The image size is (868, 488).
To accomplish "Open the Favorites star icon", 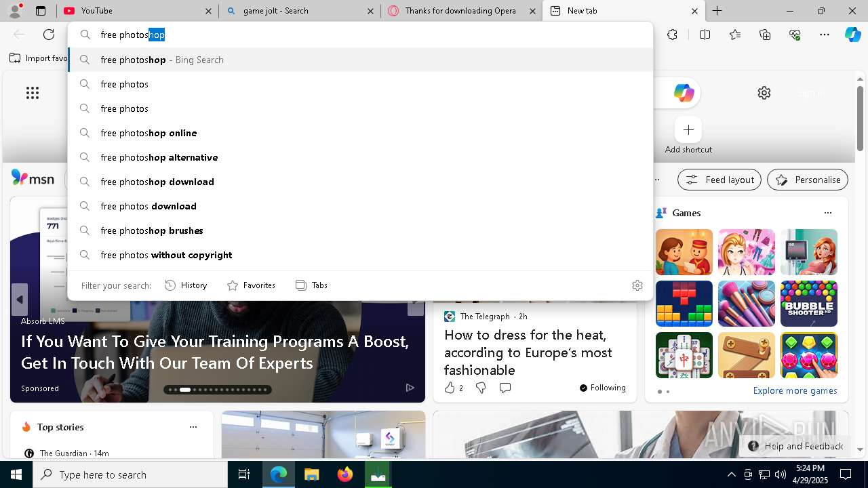I will (x=735, y=35).
